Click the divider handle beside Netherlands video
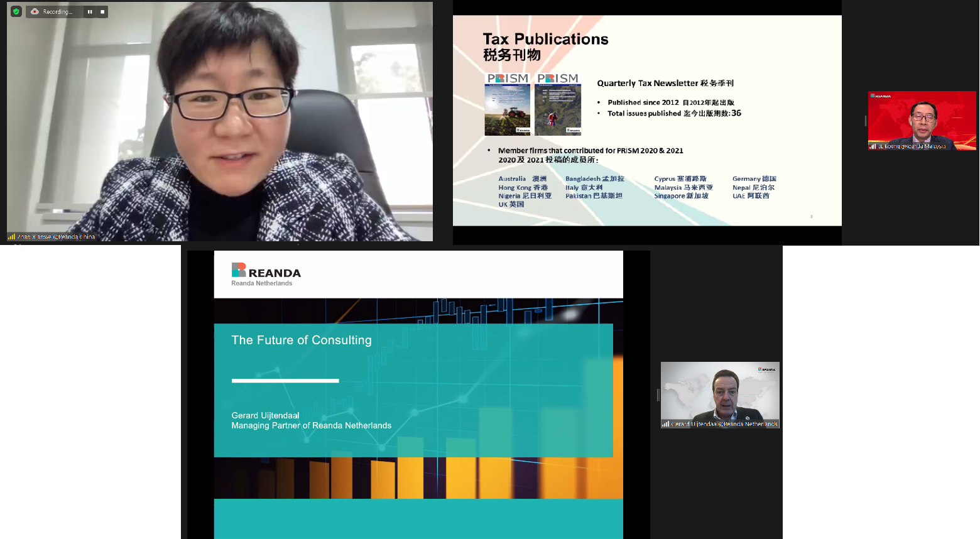The width and height of the screenshot is (980, 539). (658, 395)
